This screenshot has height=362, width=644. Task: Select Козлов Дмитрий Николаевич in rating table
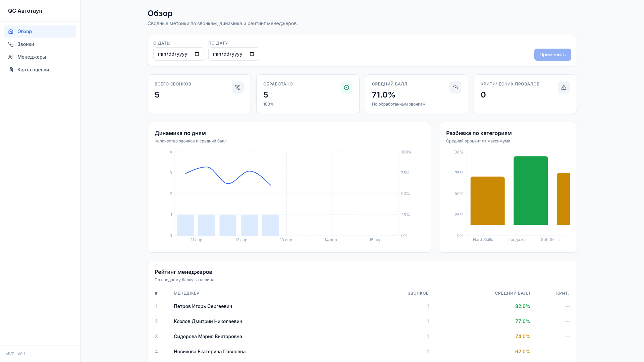208,321
